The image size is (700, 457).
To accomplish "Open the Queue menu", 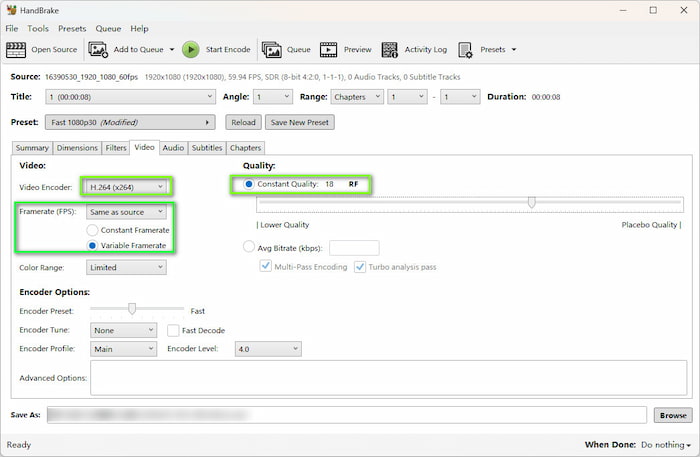I will point(108,29).
